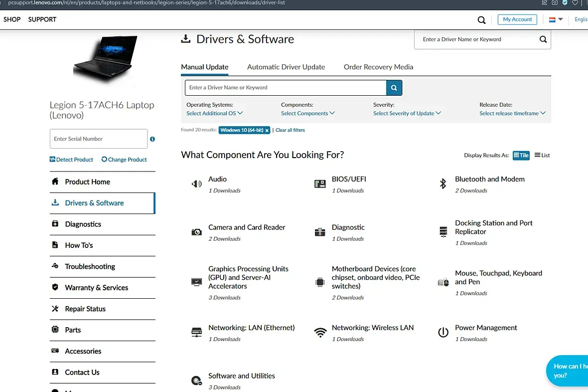
Task: Click the Warranty shield icon
Action: [x=55, y=287]
